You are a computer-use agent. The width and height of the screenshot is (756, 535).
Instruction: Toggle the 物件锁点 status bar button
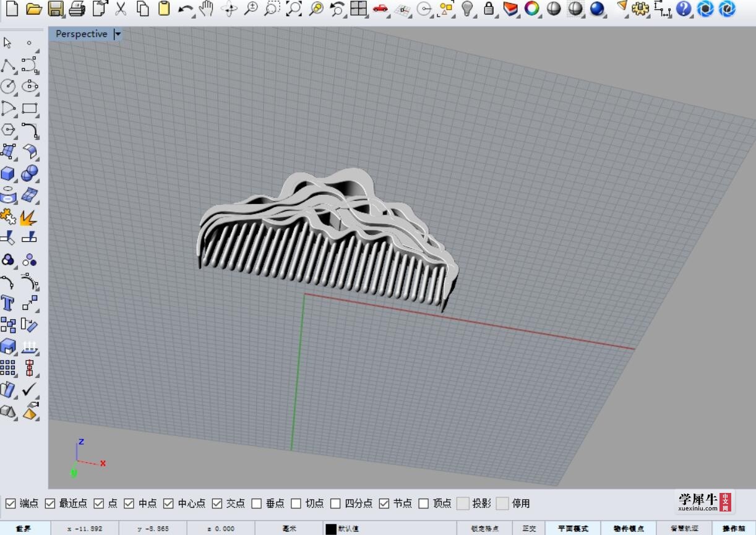point(629,529)
